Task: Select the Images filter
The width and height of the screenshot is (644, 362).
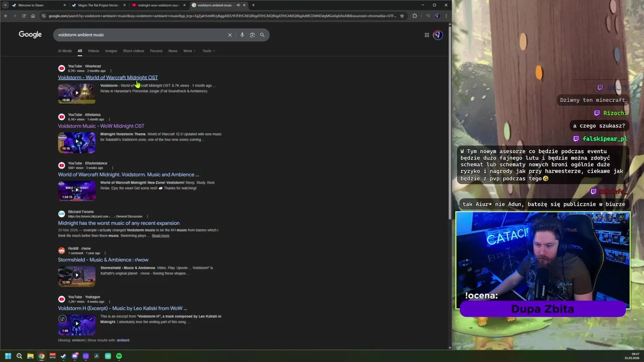Action: click(111, 51)
